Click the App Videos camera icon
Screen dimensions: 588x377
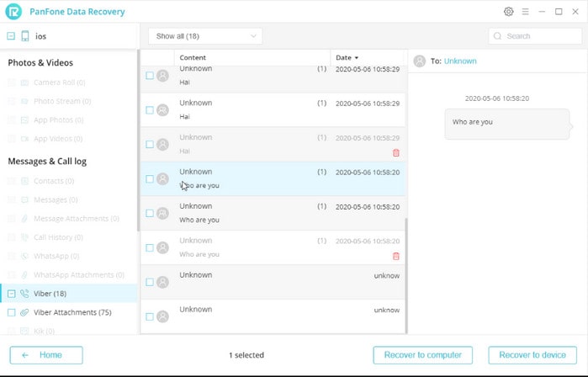tap(24, 138)
